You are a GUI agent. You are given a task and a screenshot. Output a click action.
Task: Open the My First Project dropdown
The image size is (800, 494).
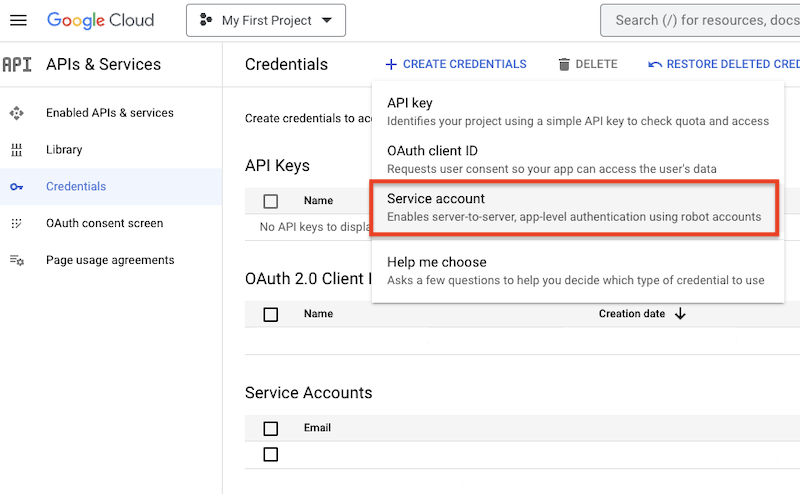266,20
